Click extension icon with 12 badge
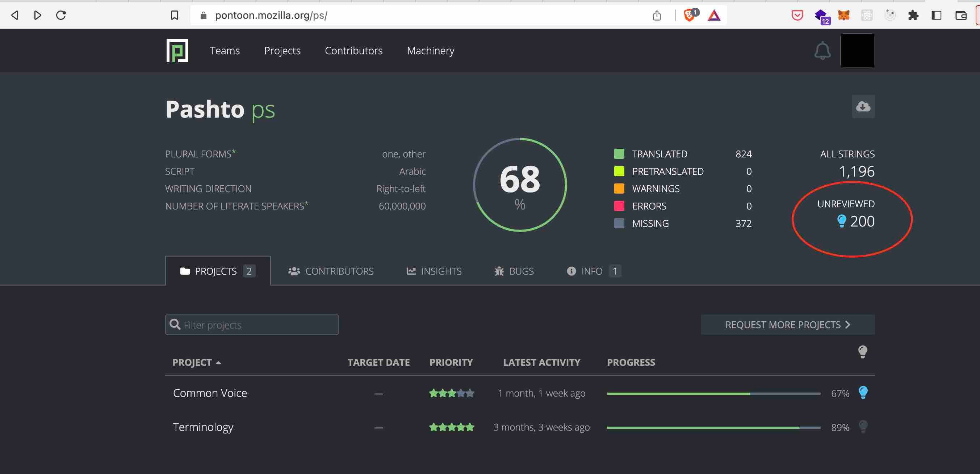The width and height of the screenshot is (980, 474). point(822,17)
